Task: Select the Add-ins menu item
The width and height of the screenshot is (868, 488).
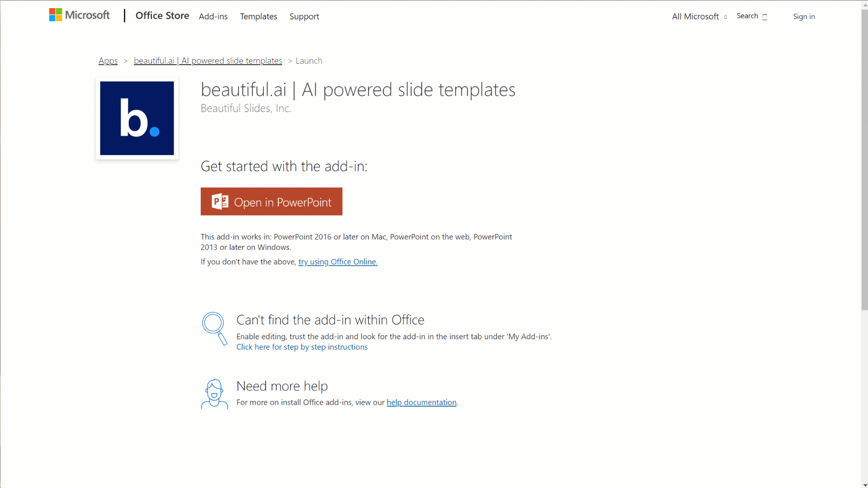Action: (x=213, y=16)
